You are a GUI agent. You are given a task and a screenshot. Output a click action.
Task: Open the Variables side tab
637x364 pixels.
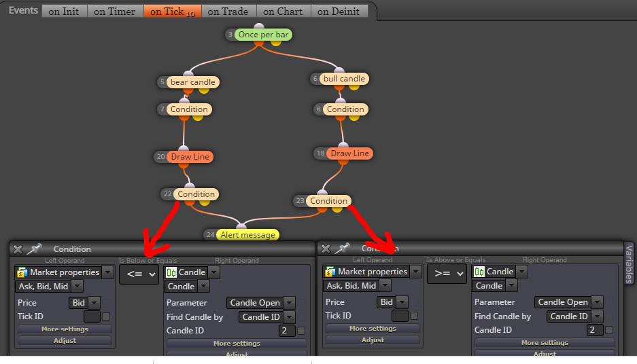pos(630,263)
